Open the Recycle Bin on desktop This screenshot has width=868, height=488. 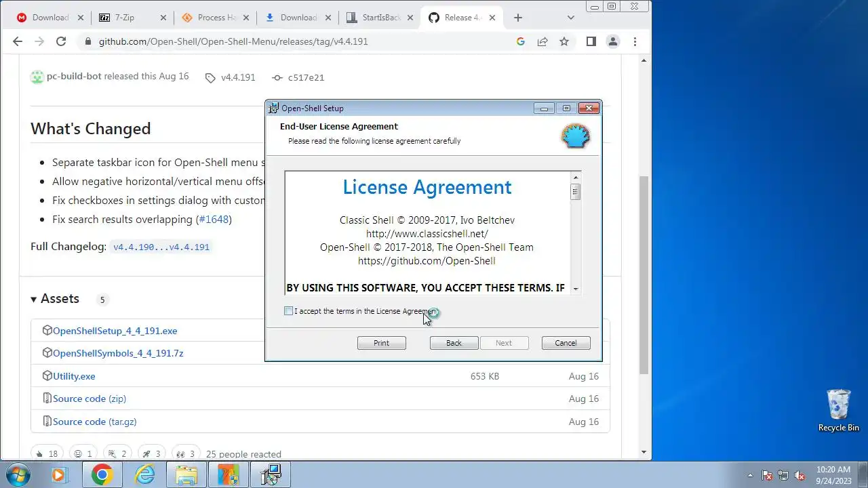[x=839, y=411]
